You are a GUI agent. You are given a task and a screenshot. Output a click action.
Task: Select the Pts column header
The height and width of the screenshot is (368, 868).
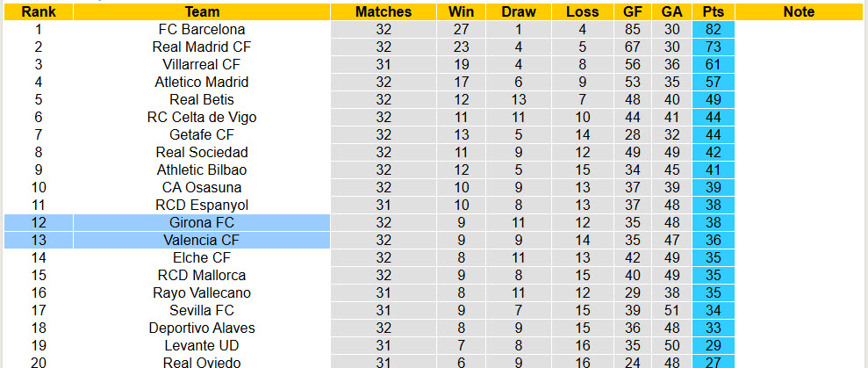point(713,11)
